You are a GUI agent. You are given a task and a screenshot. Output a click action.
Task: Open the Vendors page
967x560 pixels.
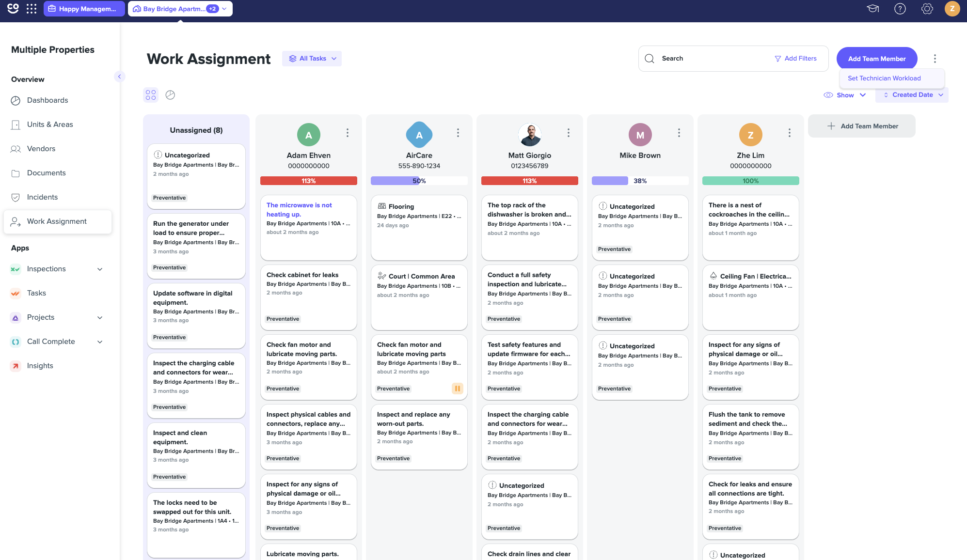click(41, 149)
